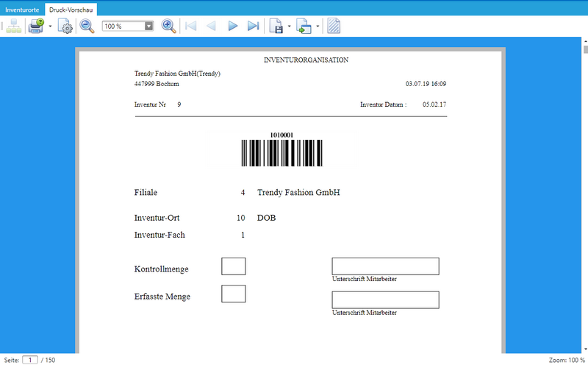Expand the send options dropdown arrow
This screenshot has height=365, width=588.
(318, 26)
